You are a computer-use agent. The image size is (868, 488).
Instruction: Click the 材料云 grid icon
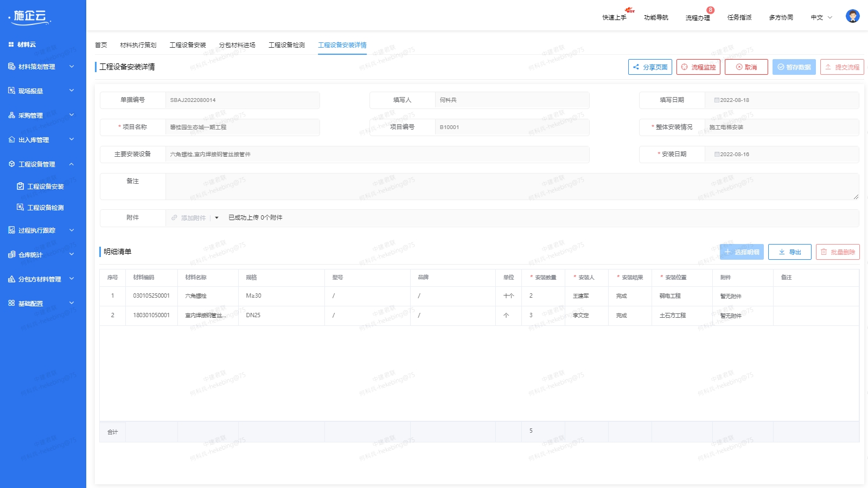pos(11,44)
